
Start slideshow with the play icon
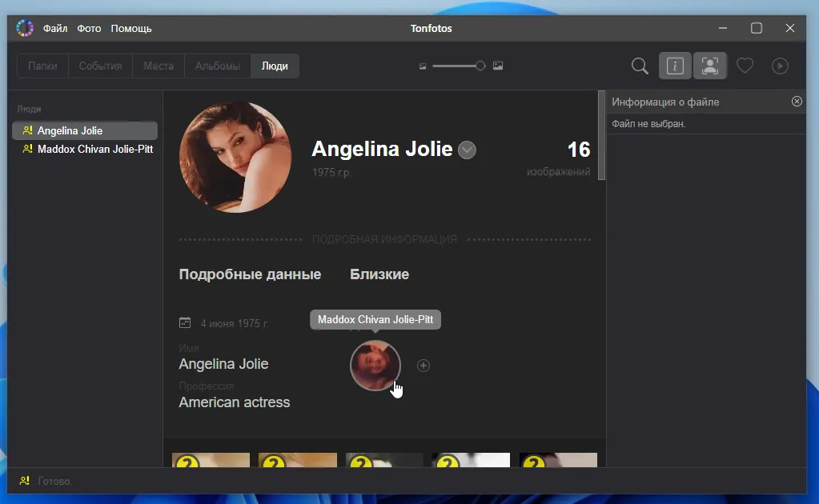(x=780, y=66)
